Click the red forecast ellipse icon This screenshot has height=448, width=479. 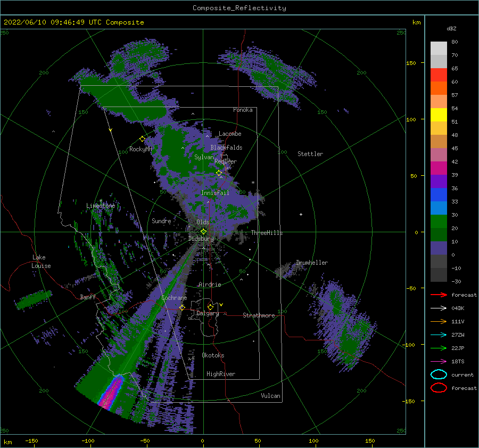[439, 388]
